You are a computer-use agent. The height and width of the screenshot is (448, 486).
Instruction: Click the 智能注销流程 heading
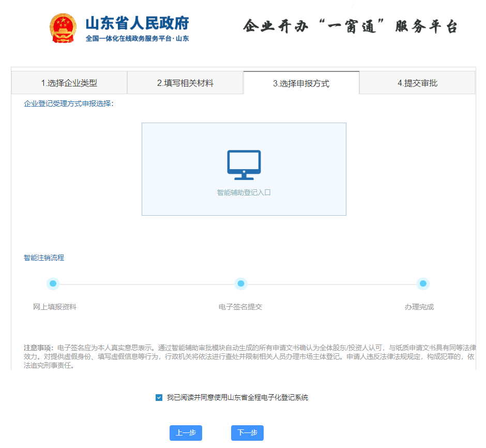click(44, 258)
